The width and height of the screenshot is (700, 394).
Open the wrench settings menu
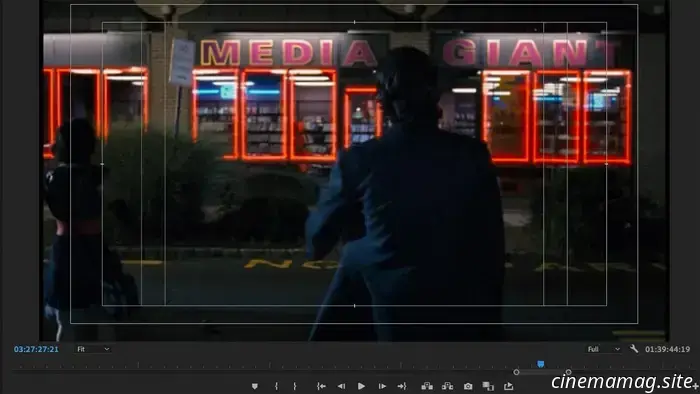(x=634, y=348)
